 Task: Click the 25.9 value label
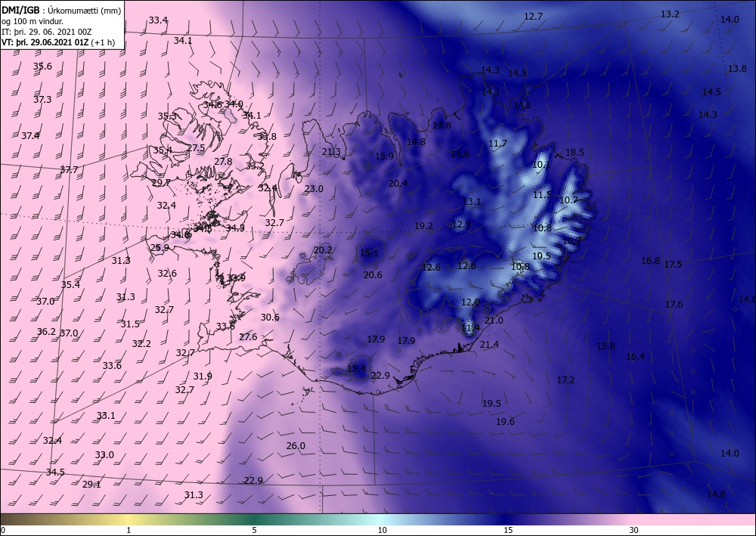point(160,248)
